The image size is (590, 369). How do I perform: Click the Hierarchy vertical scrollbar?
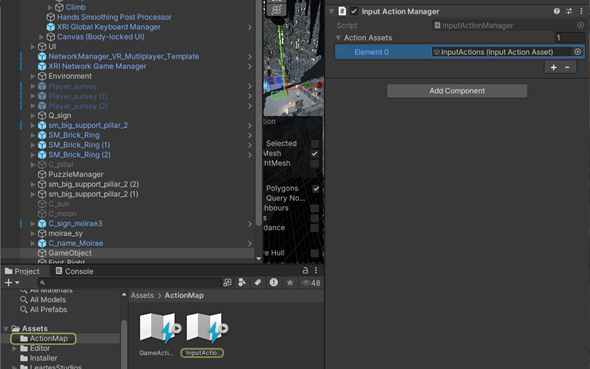(x=258, y=113)
